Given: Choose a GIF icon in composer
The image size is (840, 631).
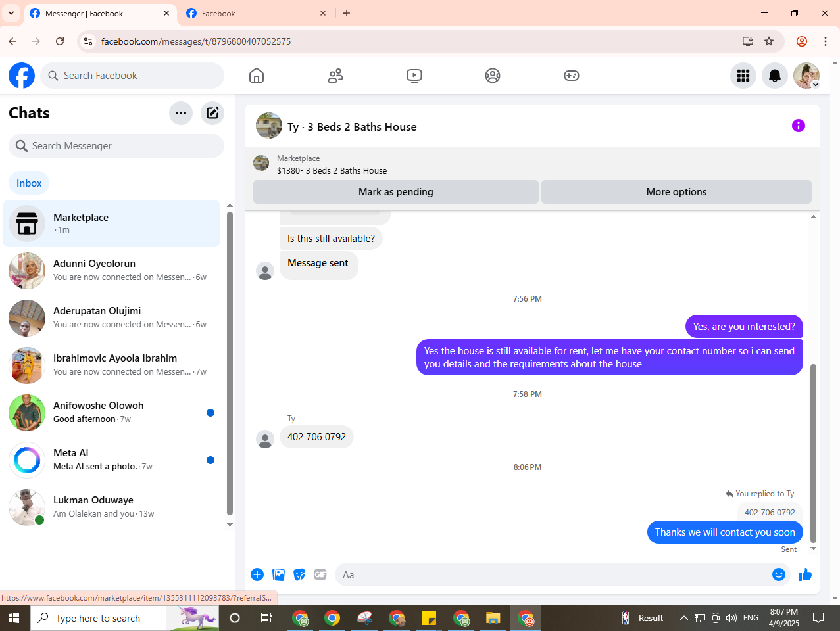Looking at the screenshot, I should [320, 574].
